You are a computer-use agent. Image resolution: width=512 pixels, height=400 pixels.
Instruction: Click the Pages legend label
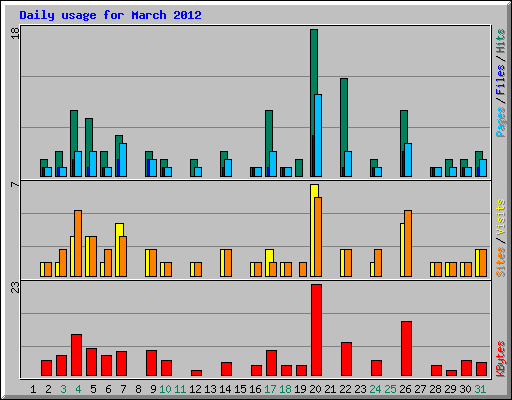500,122
